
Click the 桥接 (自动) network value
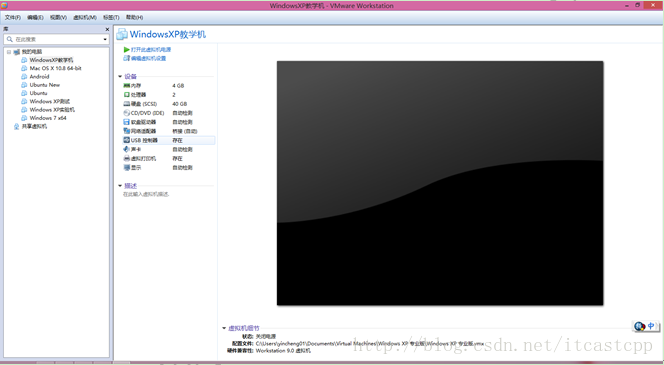185,131
